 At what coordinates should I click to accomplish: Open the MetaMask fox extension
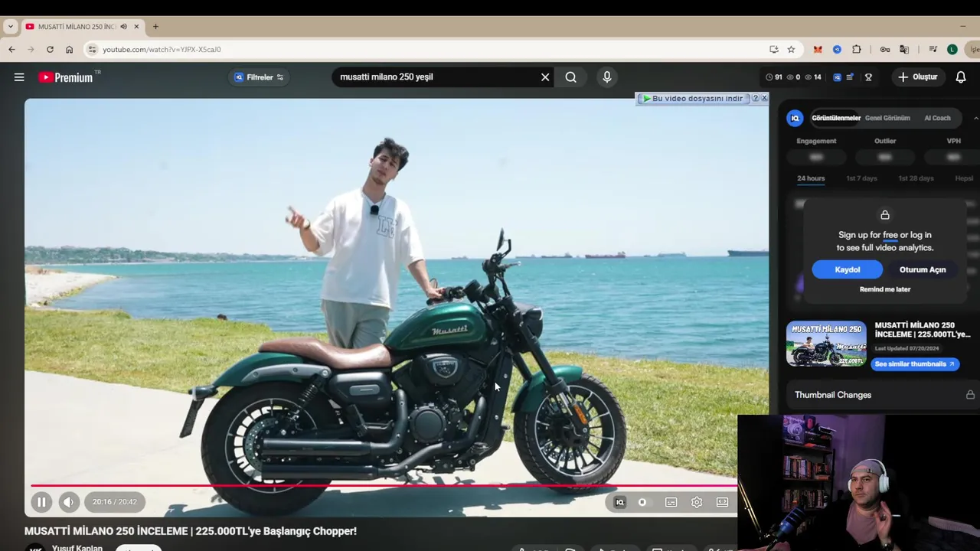(x=818, y=50)
